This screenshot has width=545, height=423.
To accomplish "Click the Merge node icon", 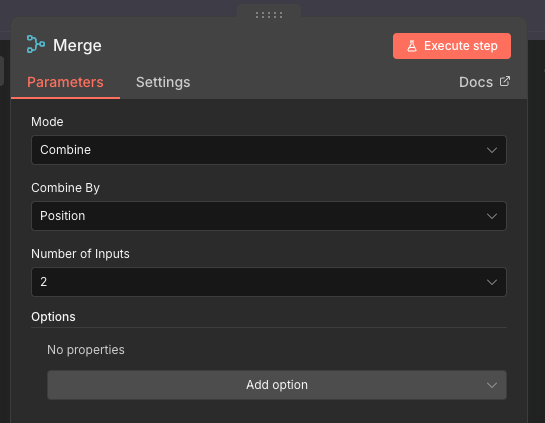I will pos(36,44).
